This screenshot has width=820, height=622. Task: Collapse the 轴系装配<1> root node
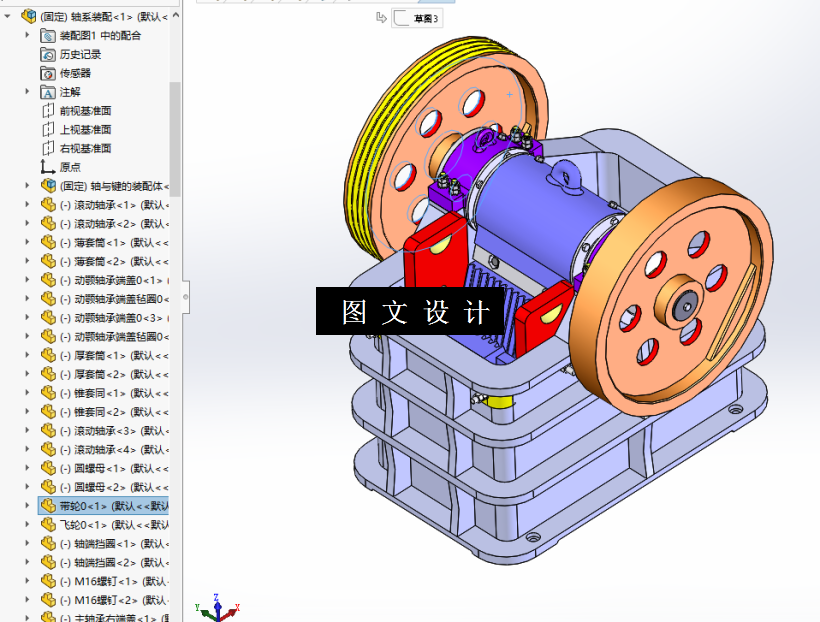tap(6, 15)
